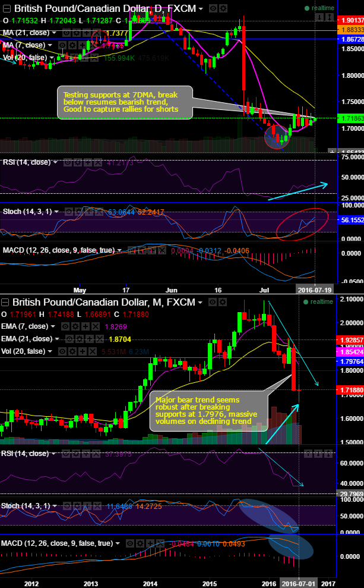Click maximize pane arrows icon on daily chart

330,17
